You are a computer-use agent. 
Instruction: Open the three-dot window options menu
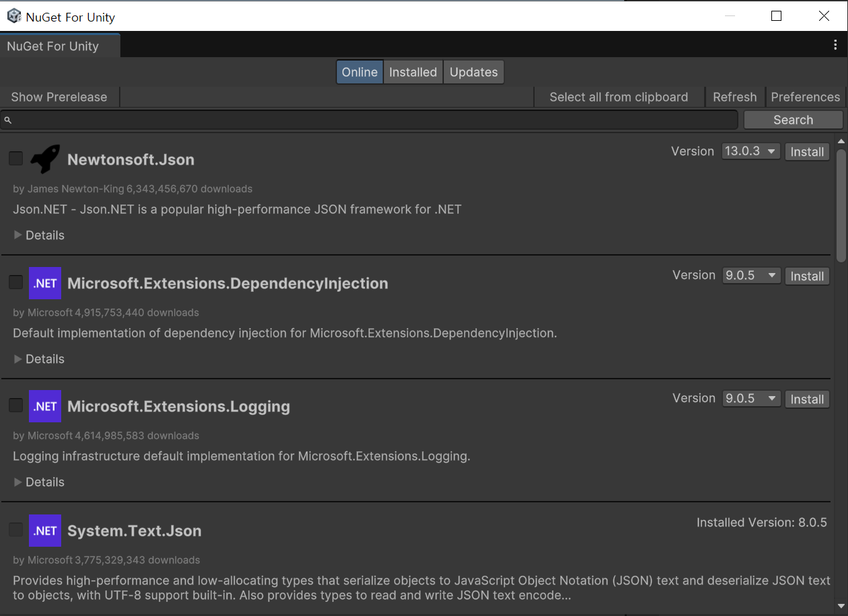(x=835, y=45)
